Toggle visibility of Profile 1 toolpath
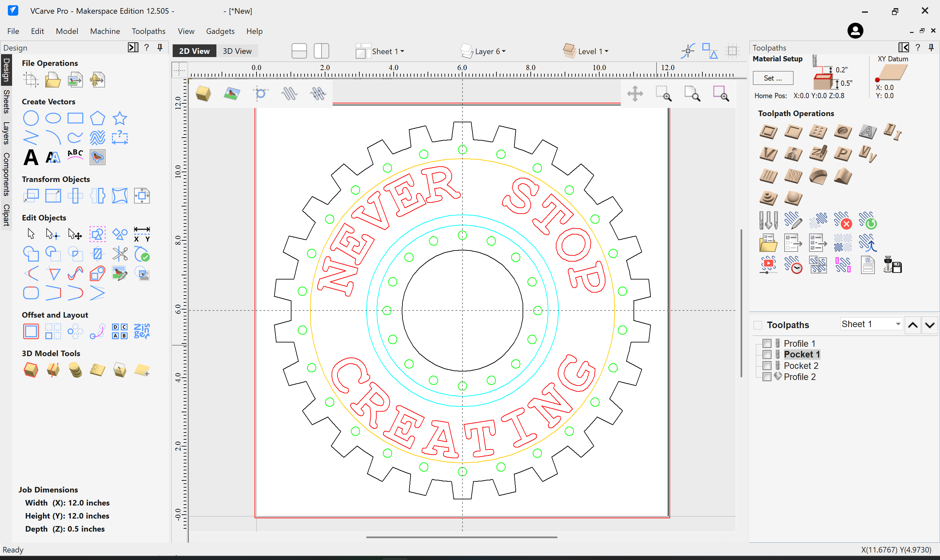 tap(767, 343)
